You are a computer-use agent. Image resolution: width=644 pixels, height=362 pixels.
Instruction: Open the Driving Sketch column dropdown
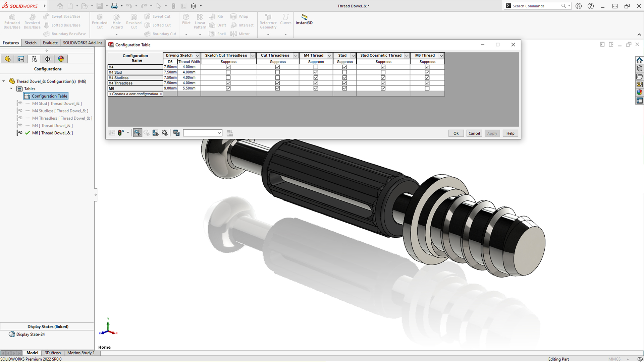tap(197, 55)
